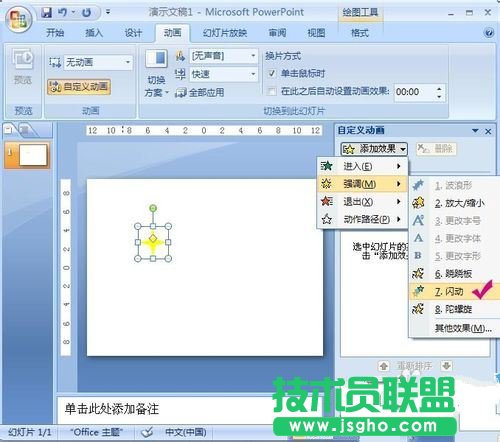The height and width of the screenshot is (442, 500).
Task: Toggle the 单击鼠标时 checkbox
Action: pos(272,73)
